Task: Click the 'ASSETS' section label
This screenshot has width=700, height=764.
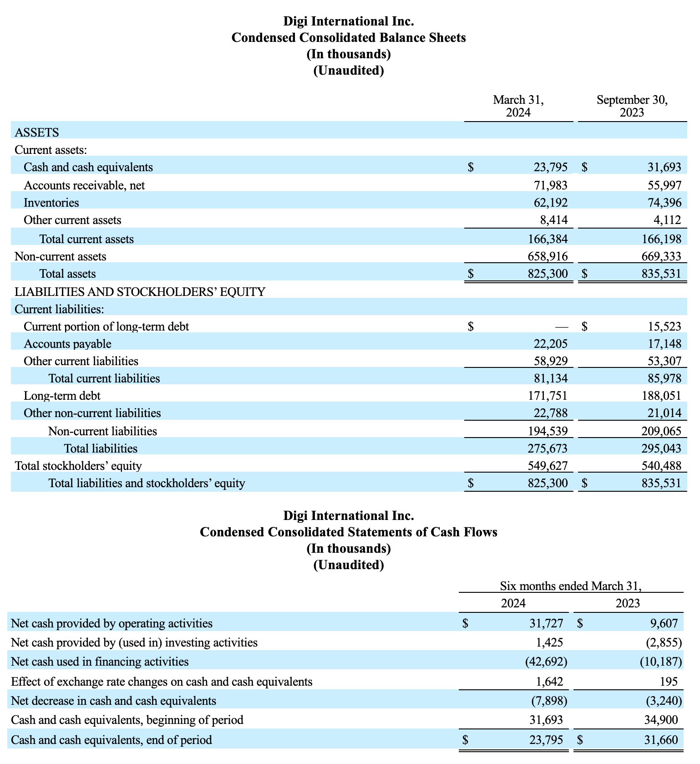Action: point(37,132)
